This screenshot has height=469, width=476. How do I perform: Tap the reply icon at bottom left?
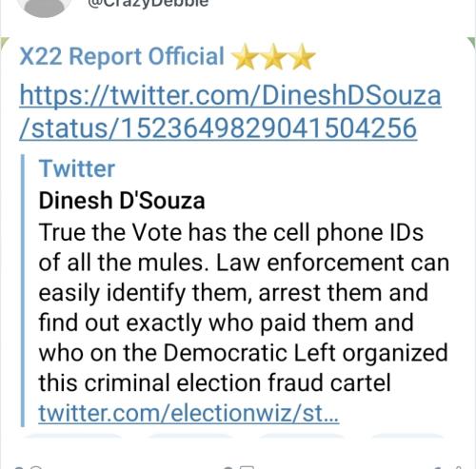[29, 467]
